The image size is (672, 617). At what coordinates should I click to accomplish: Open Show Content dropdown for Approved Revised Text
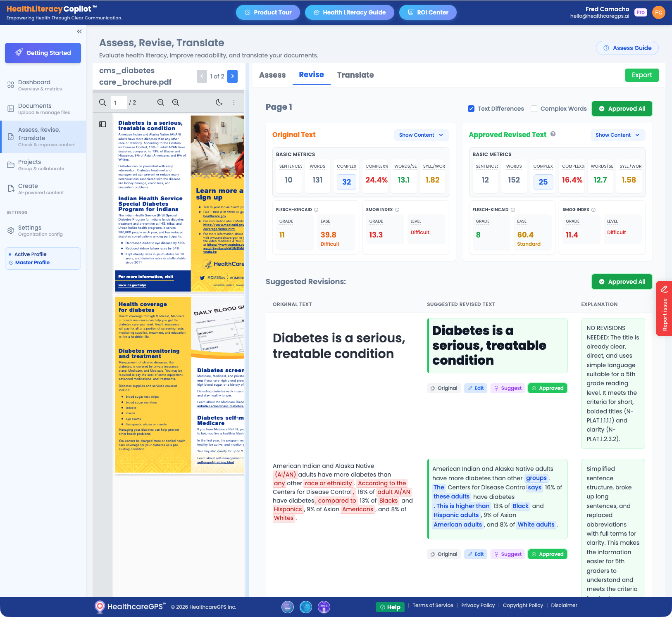point(617,135)
